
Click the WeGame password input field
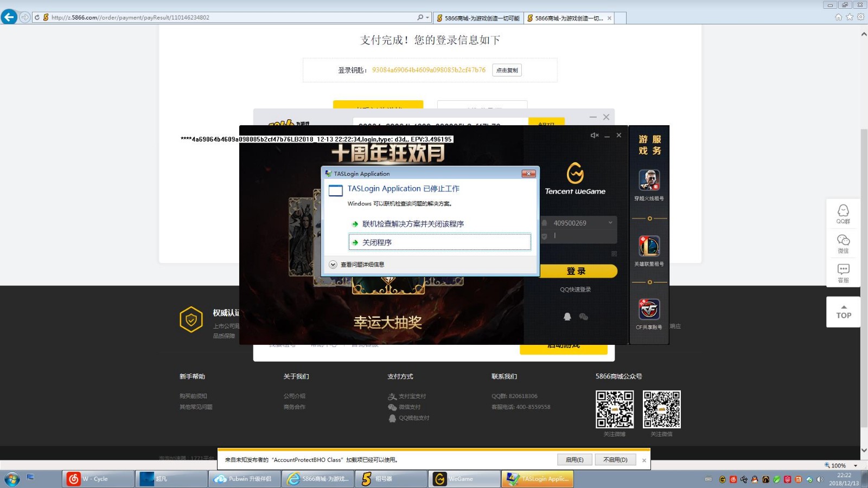click(580, 236)
